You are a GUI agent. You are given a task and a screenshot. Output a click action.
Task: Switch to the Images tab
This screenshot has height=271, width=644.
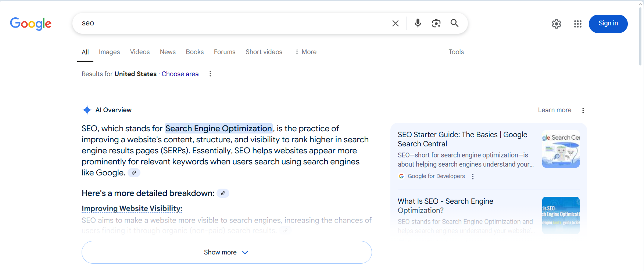point(110,52)
